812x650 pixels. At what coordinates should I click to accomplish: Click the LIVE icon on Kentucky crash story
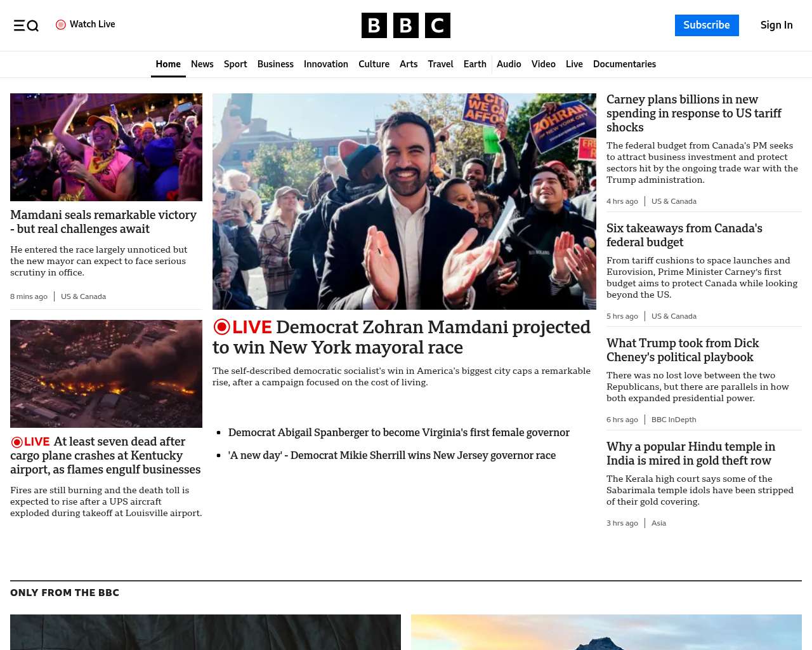coord(17,442)
